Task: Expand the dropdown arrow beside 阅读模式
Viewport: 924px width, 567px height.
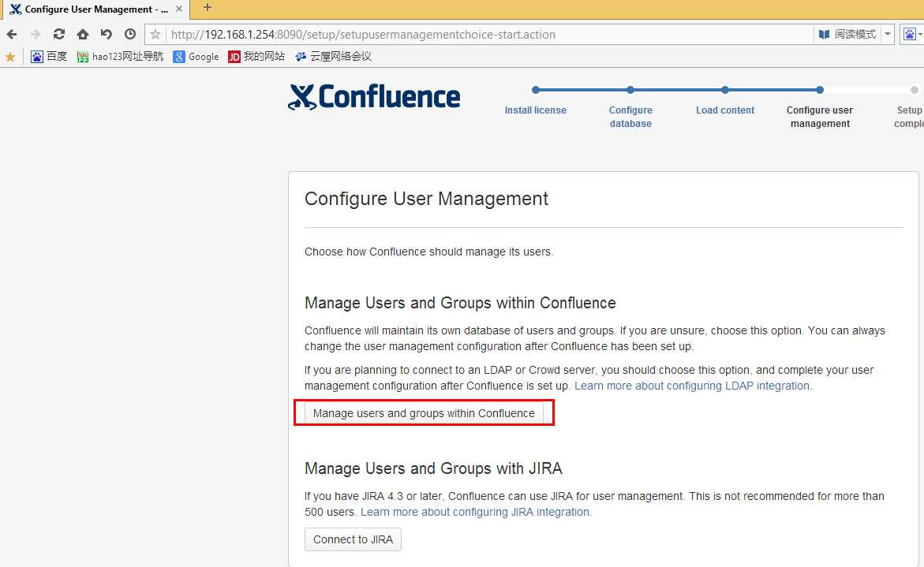Action: (x=888, y=34)
